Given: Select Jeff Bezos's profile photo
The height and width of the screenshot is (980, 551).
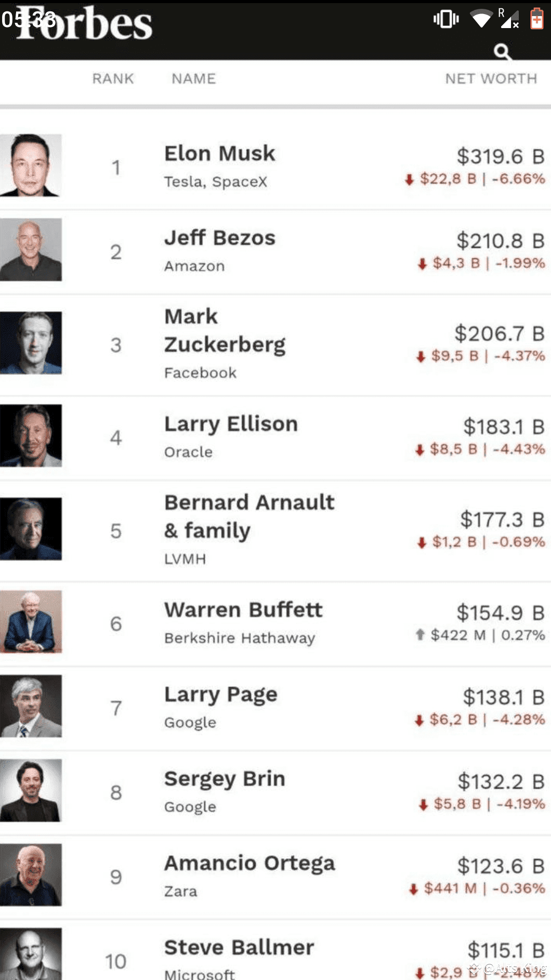Looking at the screenshot, I should [x=32, y=250].
